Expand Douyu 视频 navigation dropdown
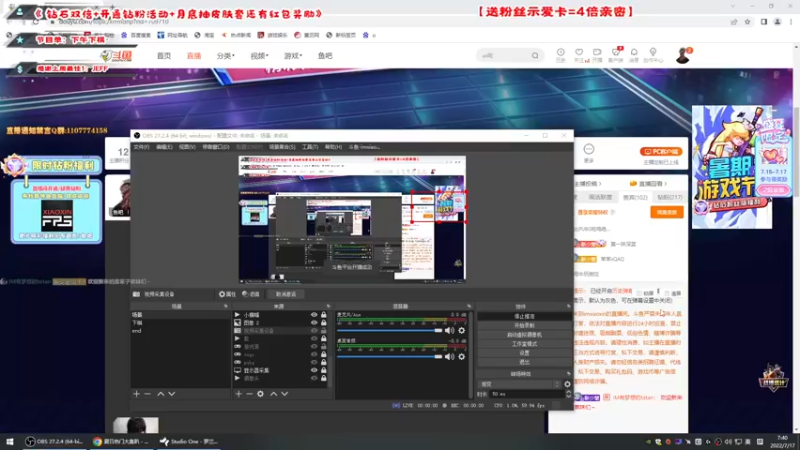 259,56
